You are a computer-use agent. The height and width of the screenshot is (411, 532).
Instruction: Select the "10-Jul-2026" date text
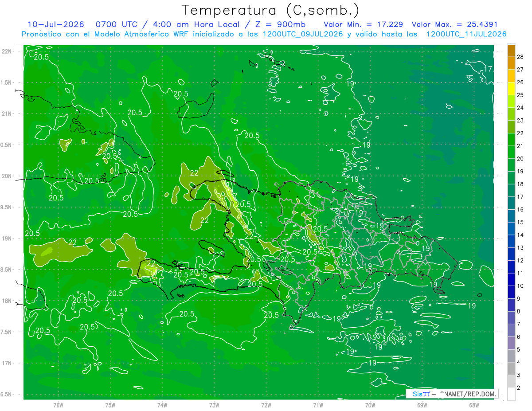[x=56, y=24]
